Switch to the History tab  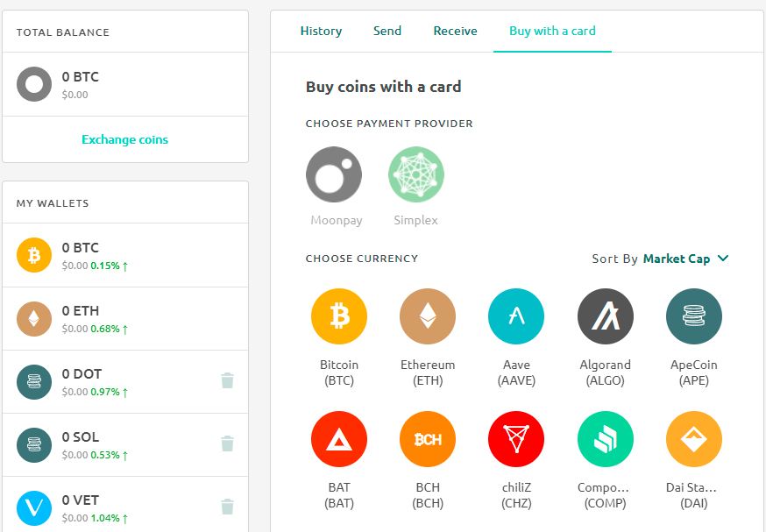pyautogui.click(x=321, y=31)
